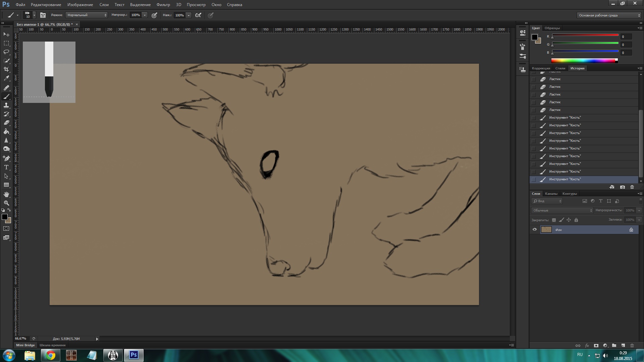Change the screen mode
The image size is (644, 362).
click(6, 238)
